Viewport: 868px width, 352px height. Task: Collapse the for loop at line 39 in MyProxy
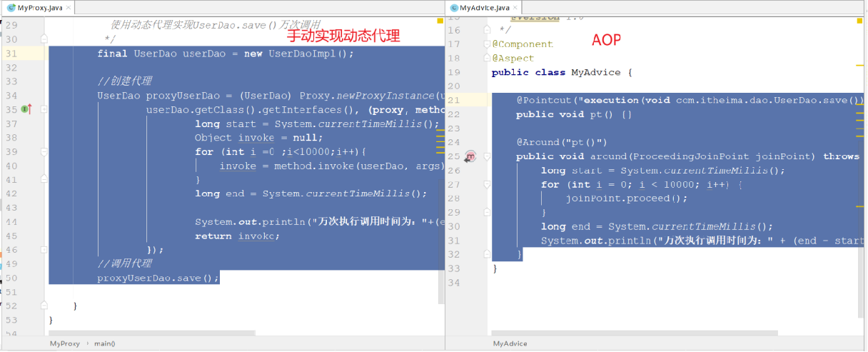click(x=44, y=151)
